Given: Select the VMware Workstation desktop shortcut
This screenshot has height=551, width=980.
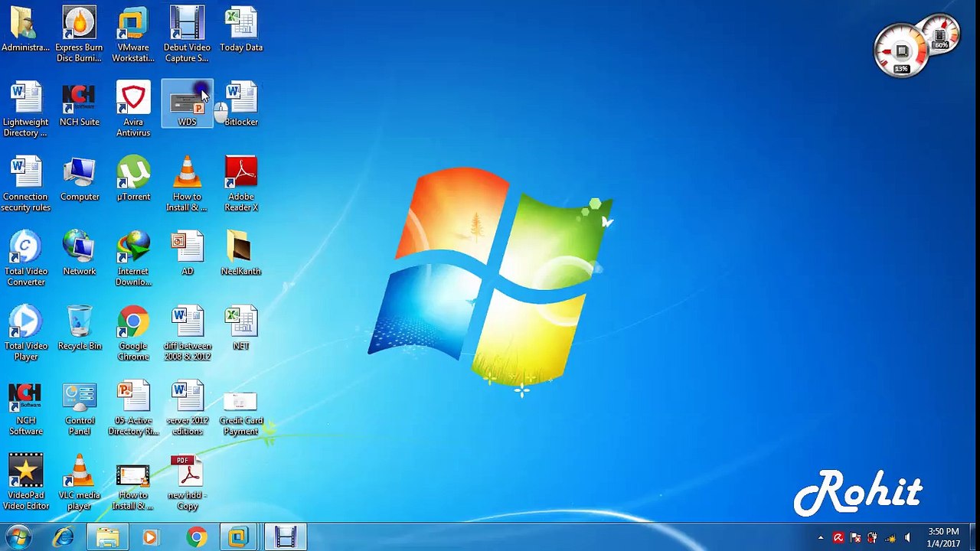Looking at the screenshot, I should point(133,34).
